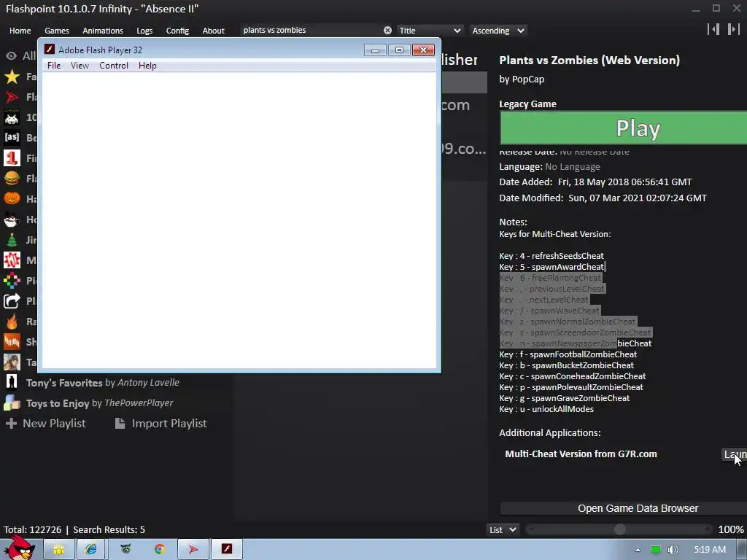Click the file icon beside Import Playlist
Screen dimensions: 747x560
click(120, 424)
